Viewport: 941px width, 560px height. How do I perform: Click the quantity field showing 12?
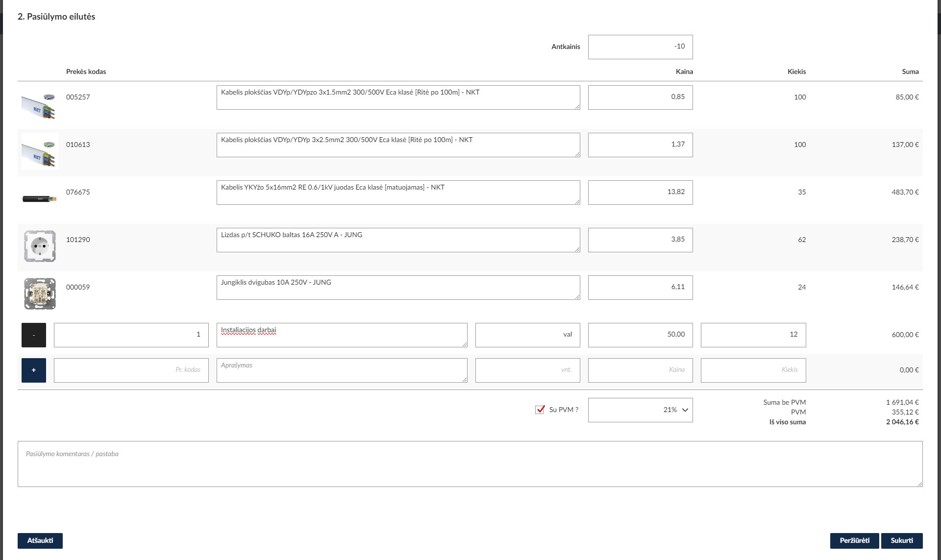click(753, 335)
